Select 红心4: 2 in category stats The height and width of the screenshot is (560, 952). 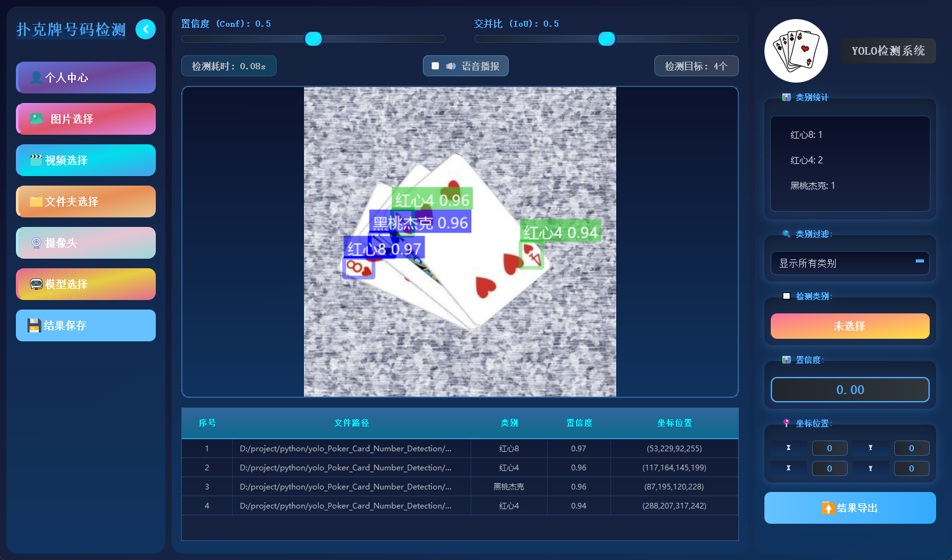point(806,160)
